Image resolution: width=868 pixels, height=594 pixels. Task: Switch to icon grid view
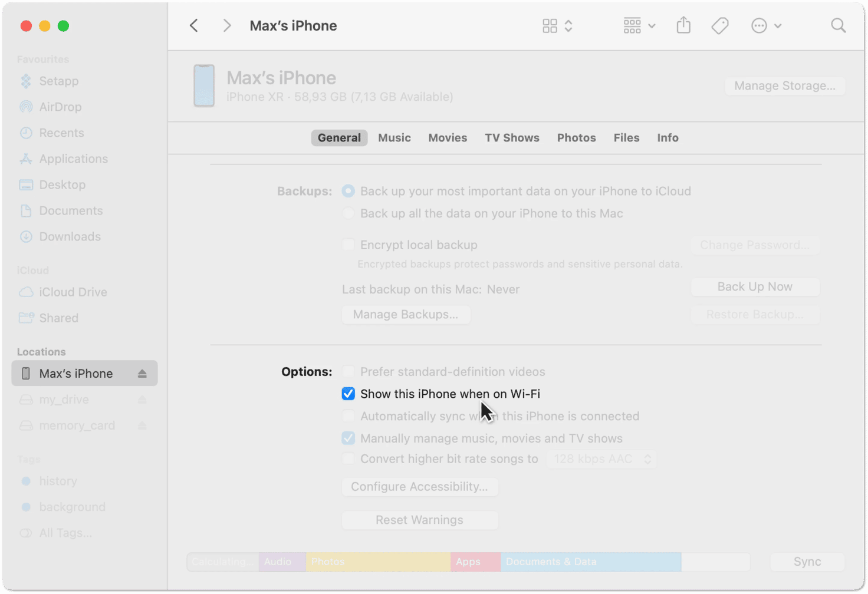pyautogui.click(x=550, y=26)
